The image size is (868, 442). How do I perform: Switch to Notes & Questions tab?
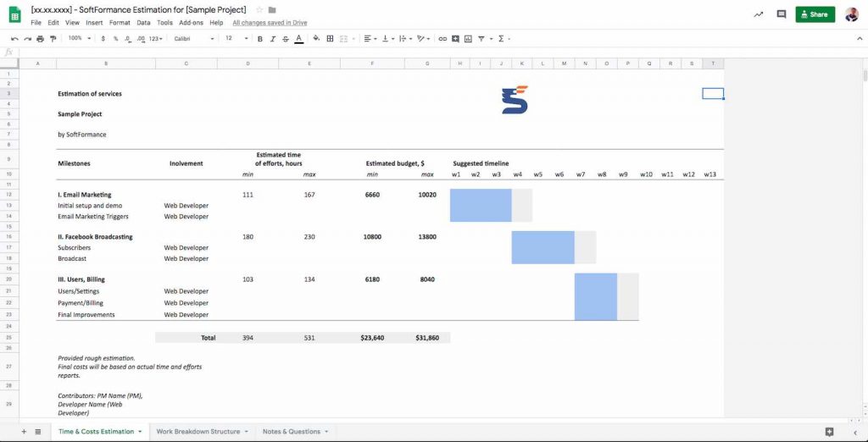pyautogui.click(x=292, y=432)
